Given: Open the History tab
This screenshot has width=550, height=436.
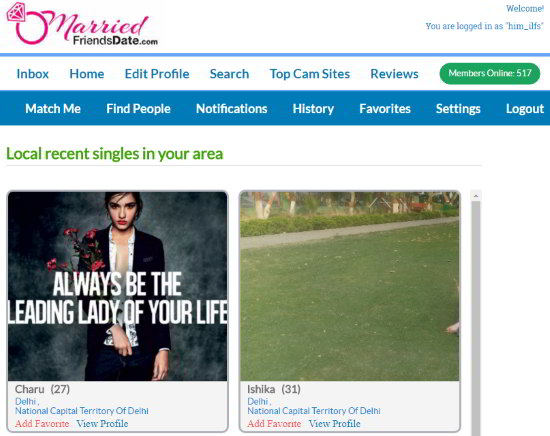Looking at the screenshot, I should click(x=313, y=109).
